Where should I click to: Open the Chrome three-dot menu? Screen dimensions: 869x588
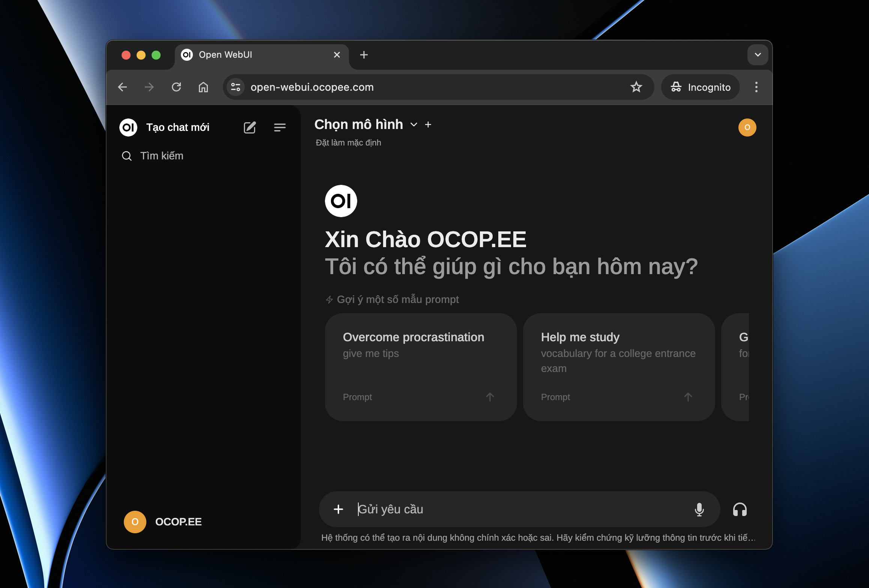(756, 87)
